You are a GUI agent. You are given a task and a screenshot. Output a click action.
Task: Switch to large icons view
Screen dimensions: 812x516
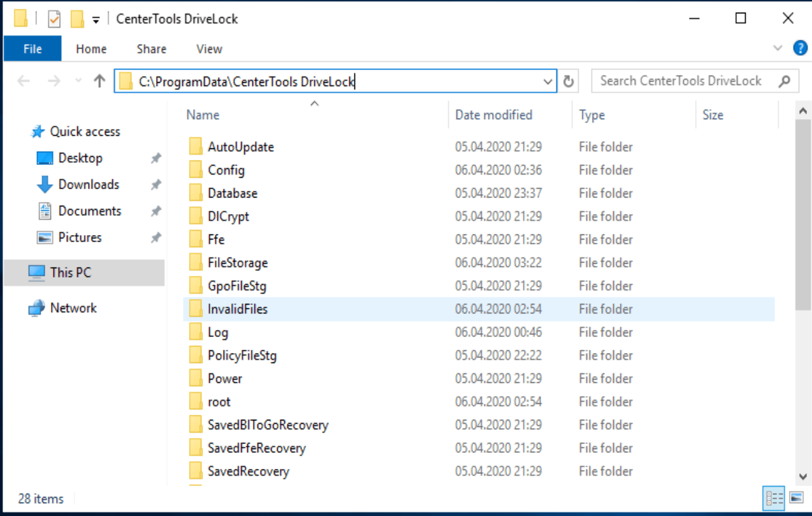[x=796, y=497]
